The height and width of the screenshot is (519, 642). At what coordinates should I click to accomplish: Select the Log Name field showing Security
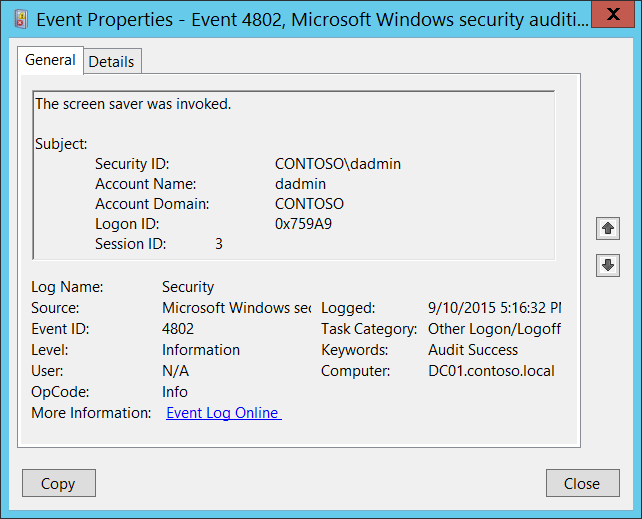pos(188,287)
